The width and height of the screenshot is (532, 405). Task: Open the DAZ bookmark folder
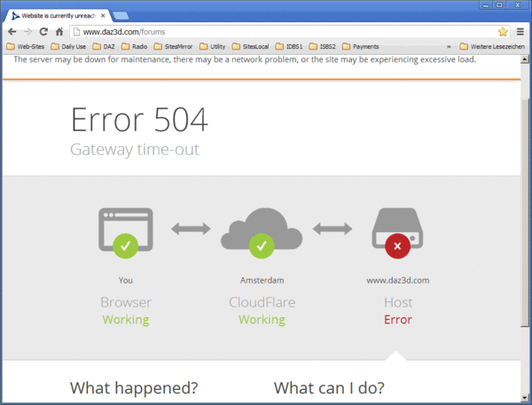pyautogui.click(x=104, y=46)
